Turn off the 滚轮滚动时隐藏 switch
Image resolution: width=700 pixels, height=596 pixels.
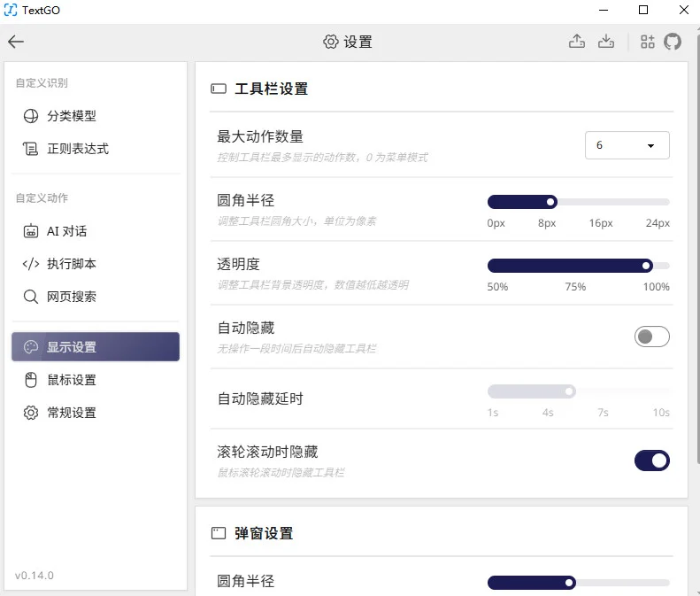pyautogui.click(x=652, y=461)
